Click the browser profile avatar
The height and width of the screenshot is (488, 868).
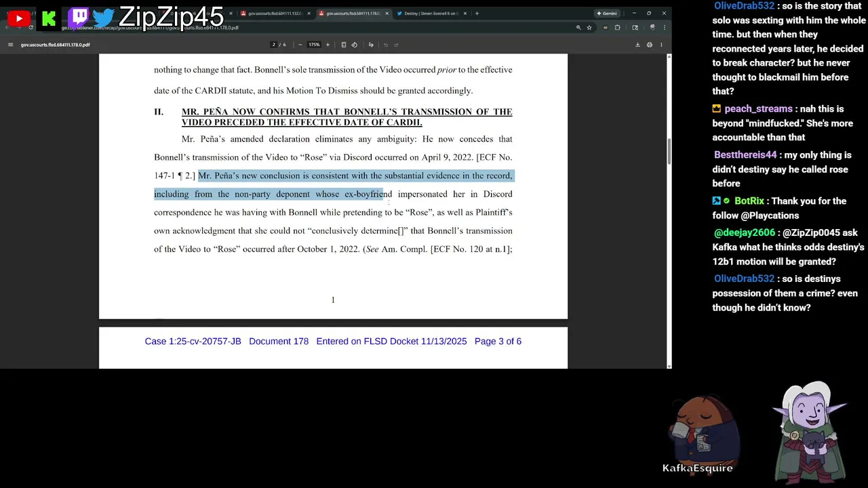click(652, 28)
